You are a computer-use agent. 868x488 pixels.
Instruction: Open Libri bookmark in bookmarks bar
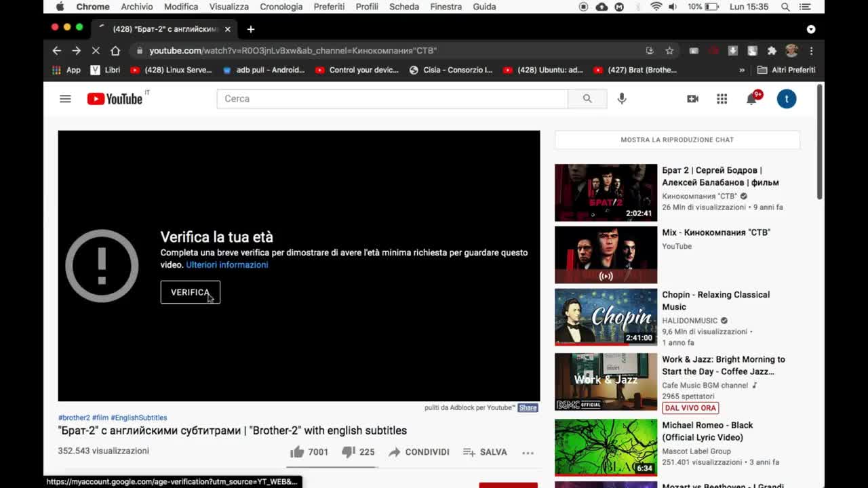click(105, 70)
